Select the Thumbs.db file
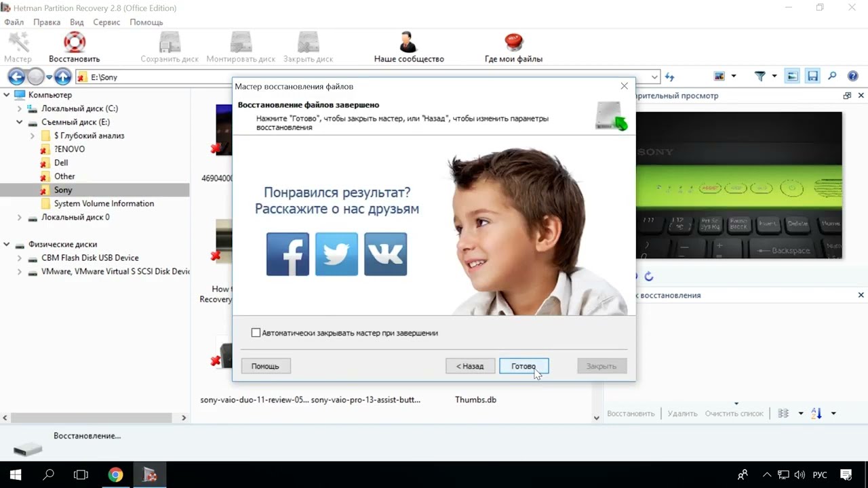 tap(475, 400)
